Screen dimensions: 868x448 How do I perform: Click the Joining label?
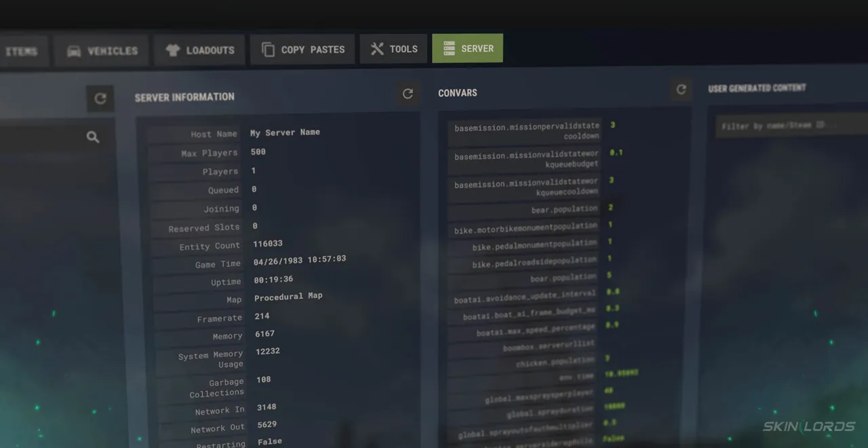point(221,209)
